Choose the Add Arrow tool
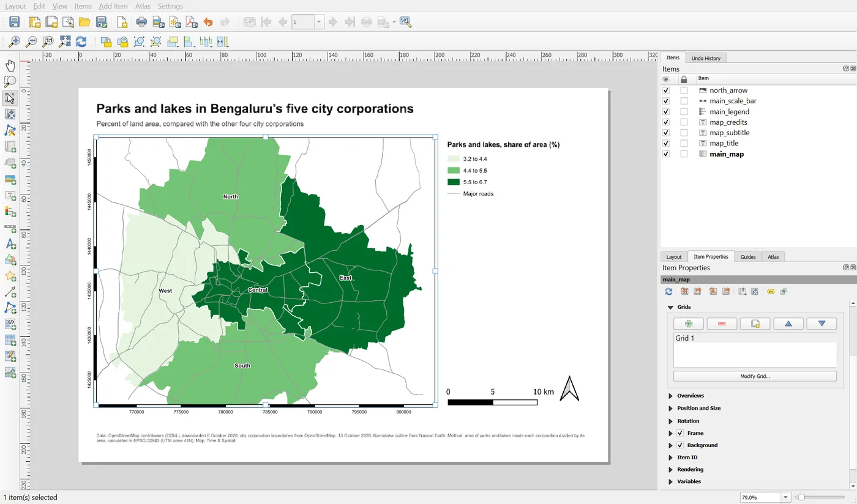Screen dimensions: 857x504 point(10,292)
